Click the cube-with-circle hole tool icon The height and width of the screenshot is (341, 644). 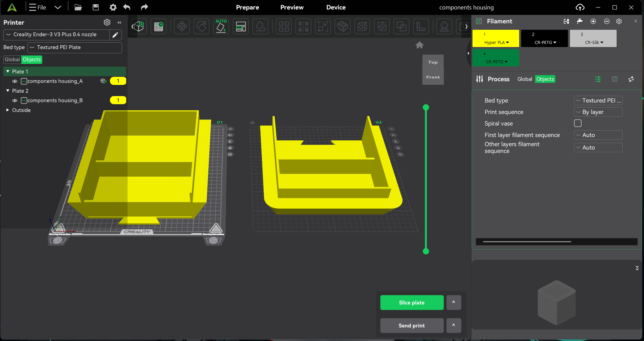(362, 26)
